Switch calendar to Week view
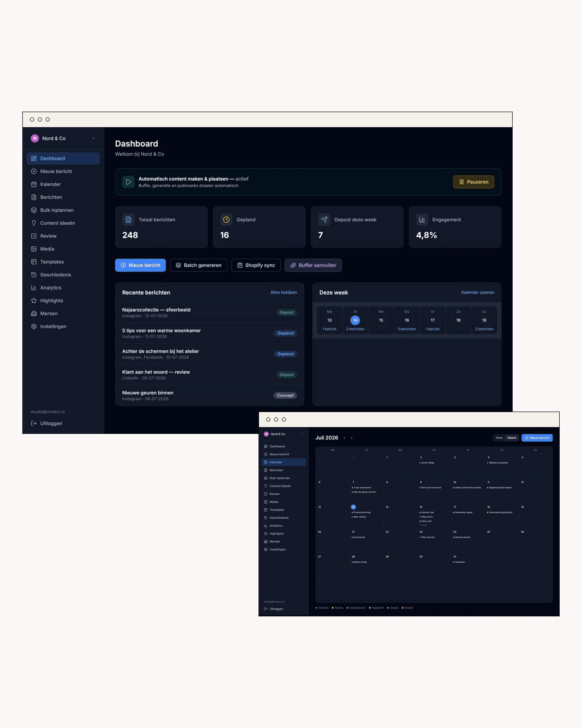This screenshot has height=728, width=582. click(499, 438)
